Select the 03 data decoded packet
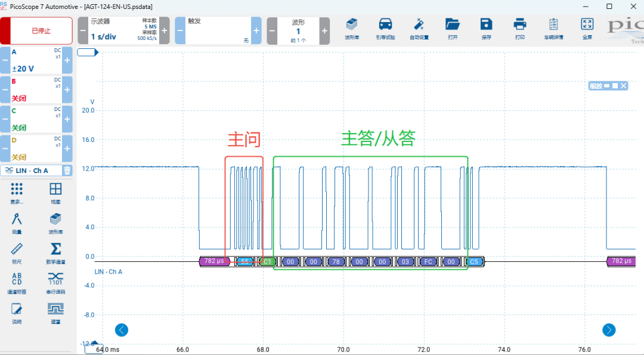The image size is (644, 355). [405, 261]
